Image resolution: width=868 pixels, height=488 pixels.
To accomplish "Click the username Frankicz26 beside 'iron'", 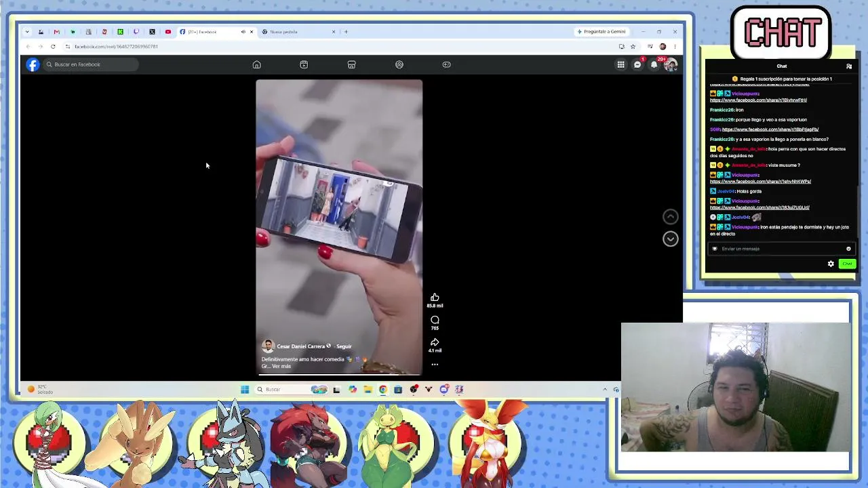I will tap(722, 110).
